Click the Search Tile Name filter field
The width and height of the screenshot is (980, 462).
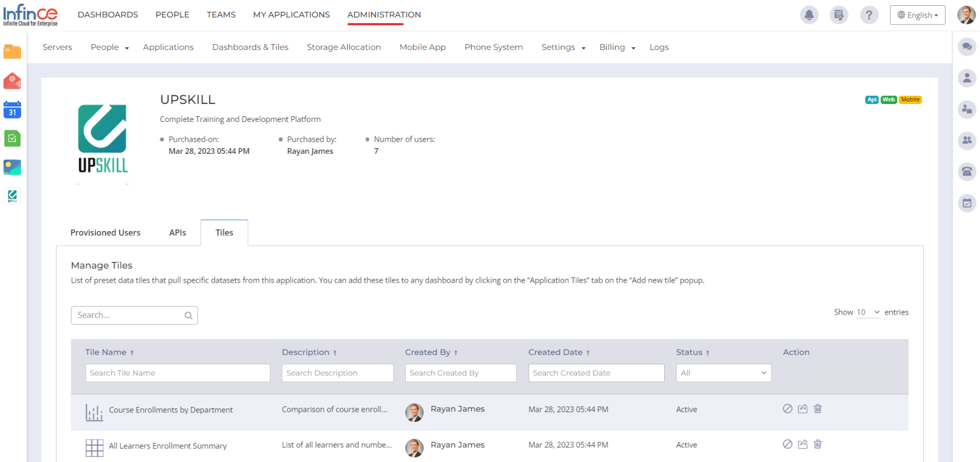pyautogui.click(x=177, y=373)
